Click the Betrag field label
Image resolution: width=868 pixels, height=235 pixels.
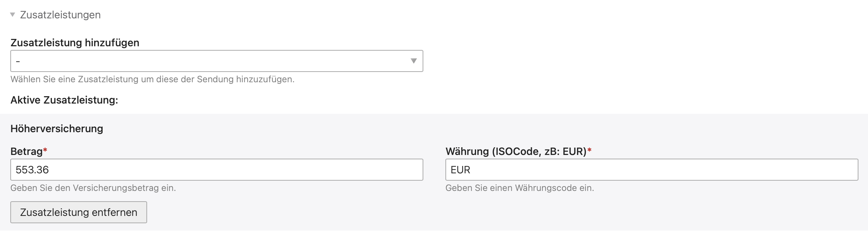pos(26,151)
